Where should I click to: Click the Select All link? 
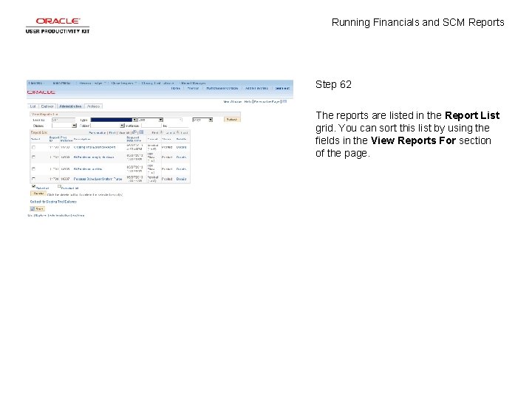coord(42,188)
